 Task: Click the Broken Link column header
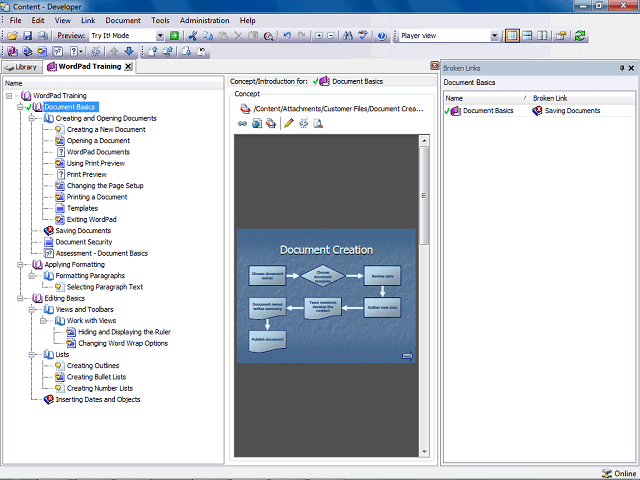pos(583,98)
